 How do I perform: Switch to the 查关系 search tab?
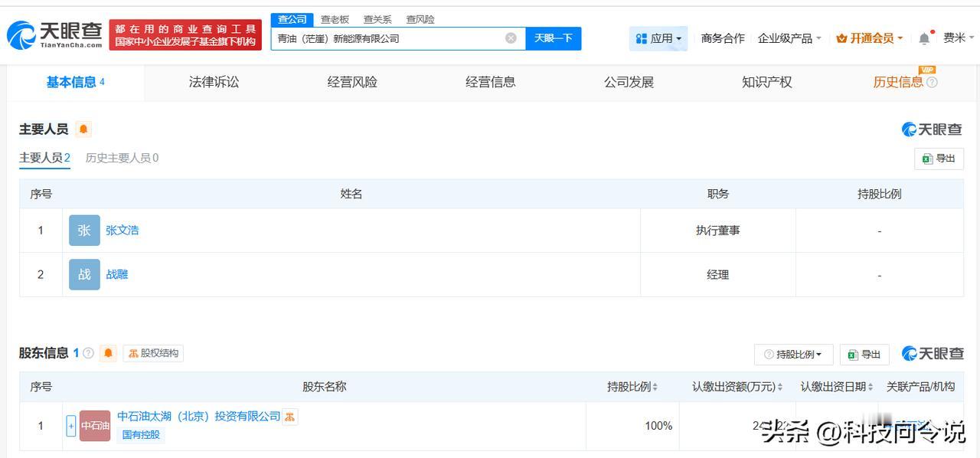pos(377,19)
